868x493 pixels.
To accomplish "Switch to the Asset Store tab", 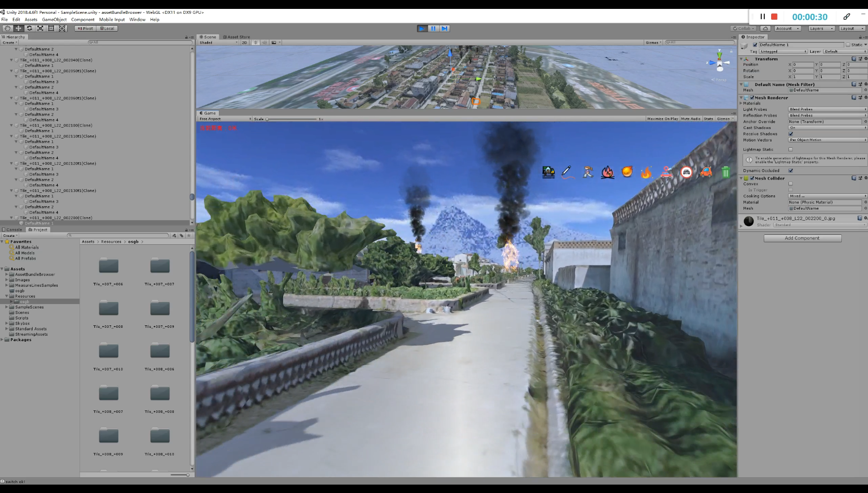I will (x=237, y=37).
